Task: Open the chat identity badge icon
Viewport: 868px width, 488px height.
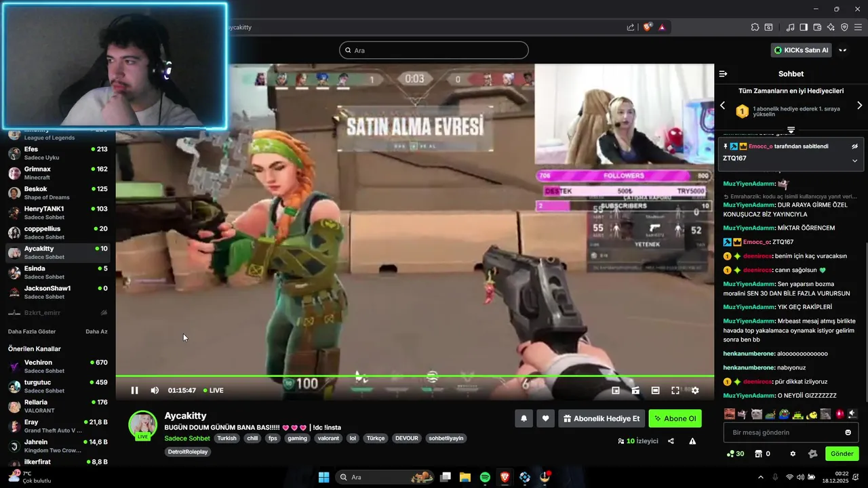Action: (x=813, y=454)
